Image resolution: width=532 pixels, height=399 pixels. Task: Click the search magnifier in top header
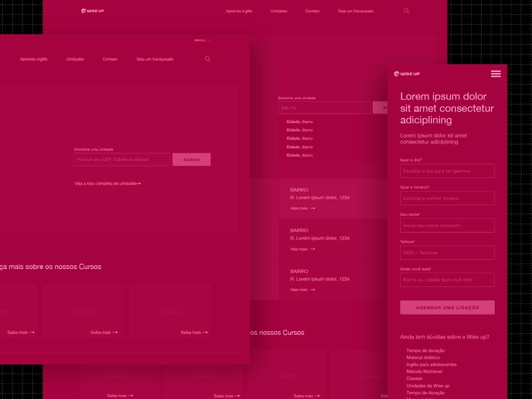[407, 11]
